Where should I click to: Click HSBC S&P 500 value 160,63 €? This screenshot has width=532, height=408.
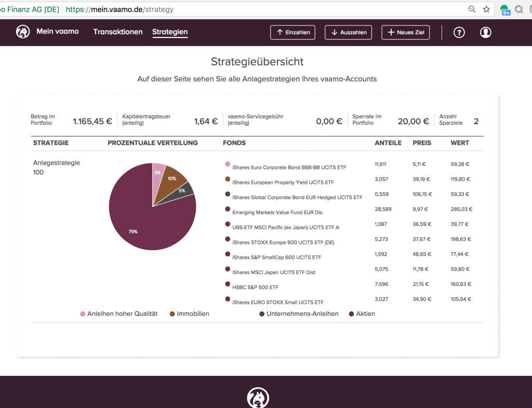pos(461,284)
